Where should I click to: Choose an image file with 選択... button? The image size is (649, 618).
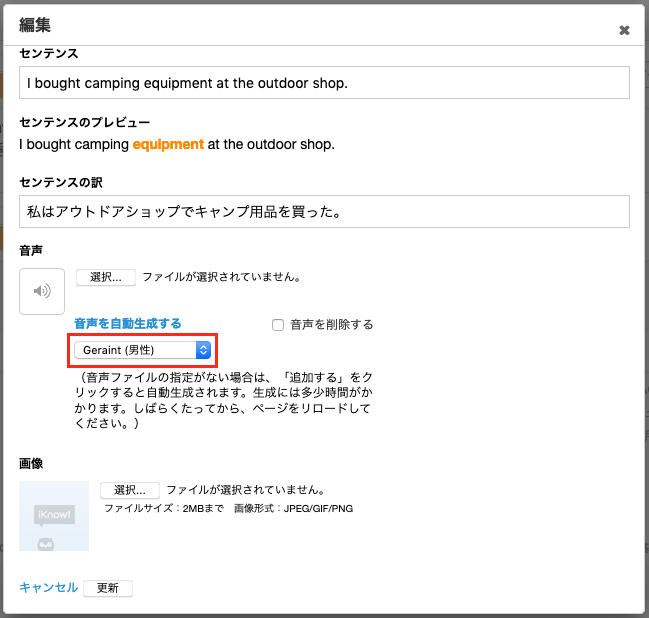(x=130, y=490)
